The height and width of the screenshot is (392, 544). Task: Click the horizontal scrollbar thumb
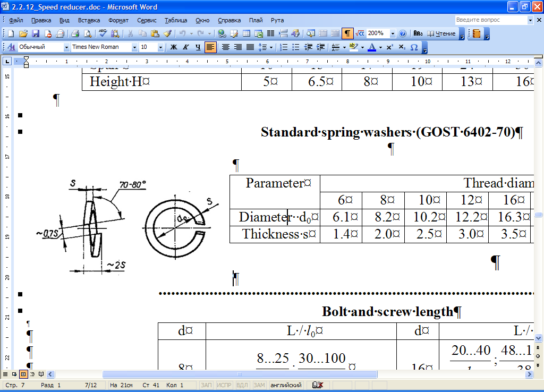pyautogui.click(x=240, y=374)
